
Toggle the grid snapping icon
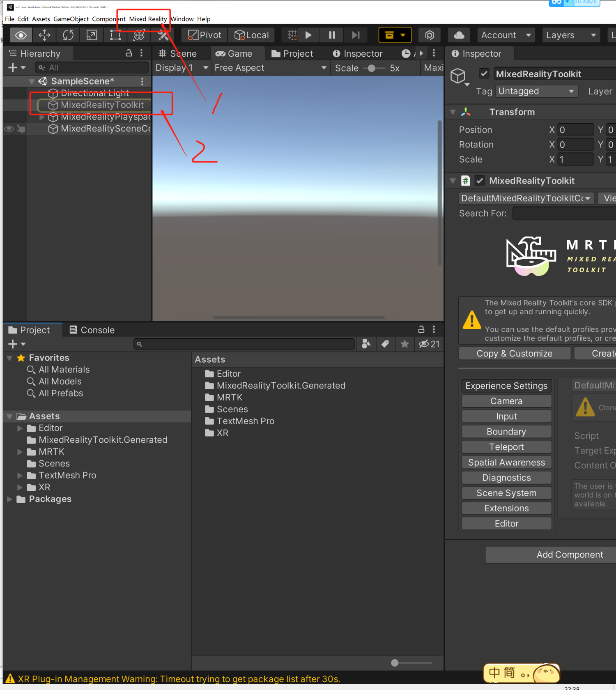pos(292,35)
